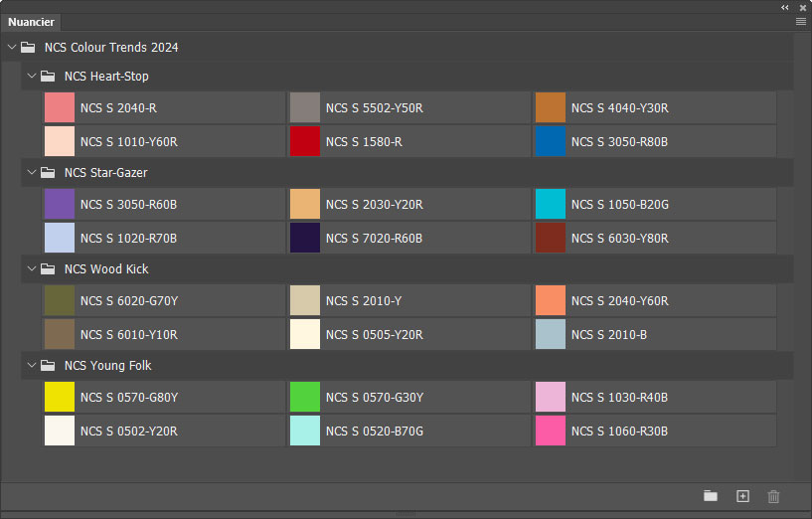Delete swatch using trash icon
812x519 pixels.
click(773, 496)
